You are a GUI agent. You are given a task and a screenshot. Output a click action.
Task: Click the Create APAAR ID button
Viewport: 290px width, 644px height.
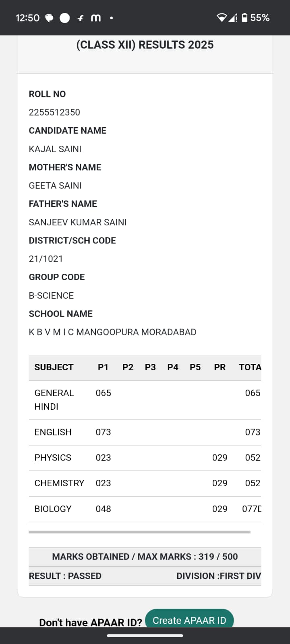[189, 620]
